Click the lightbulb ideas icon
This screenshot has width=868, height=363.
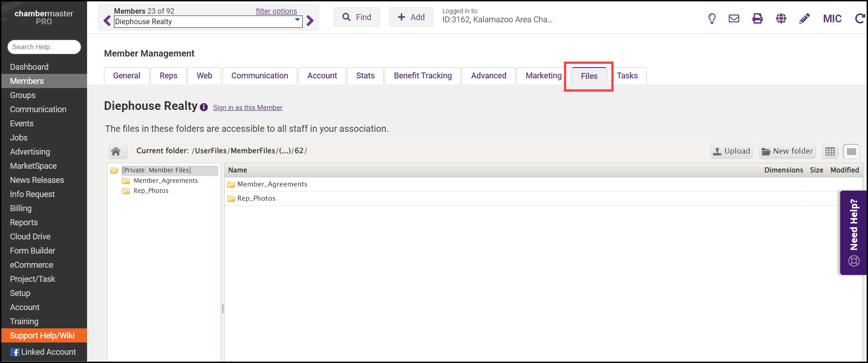(x=712, y=18)
